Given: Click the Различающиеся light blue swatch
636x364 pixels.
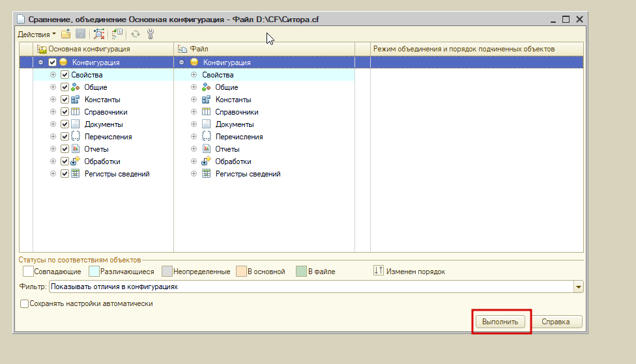Looking at the screenshot, I should pyautogui.click(x=94, y=271).
